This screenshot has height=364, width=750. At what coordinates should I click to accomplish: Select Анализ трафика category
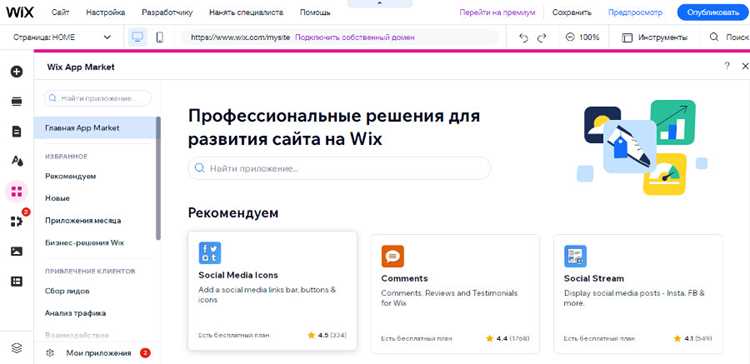(x=75, y=313)
